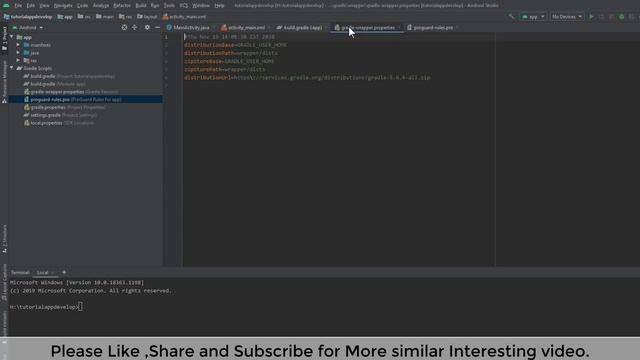Open the Android project view dropdown

pyautogui.click(x=28, y=27)
